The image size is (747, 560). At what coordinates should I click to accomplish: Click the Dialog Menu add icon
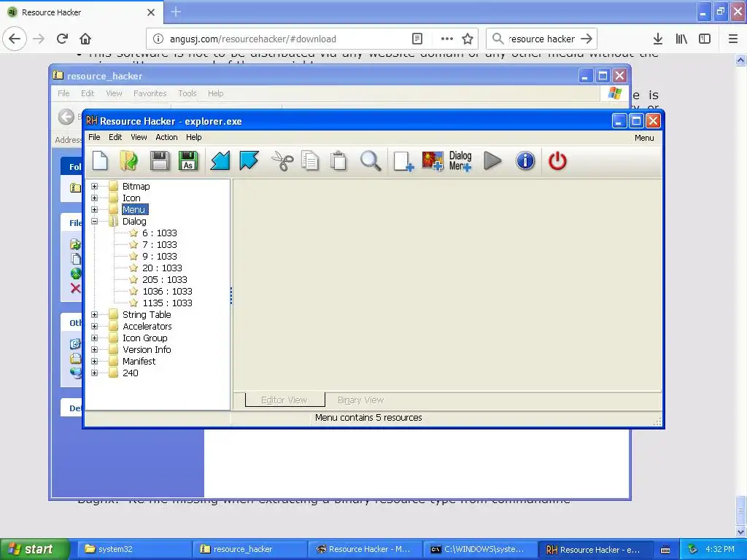(460, 161)
